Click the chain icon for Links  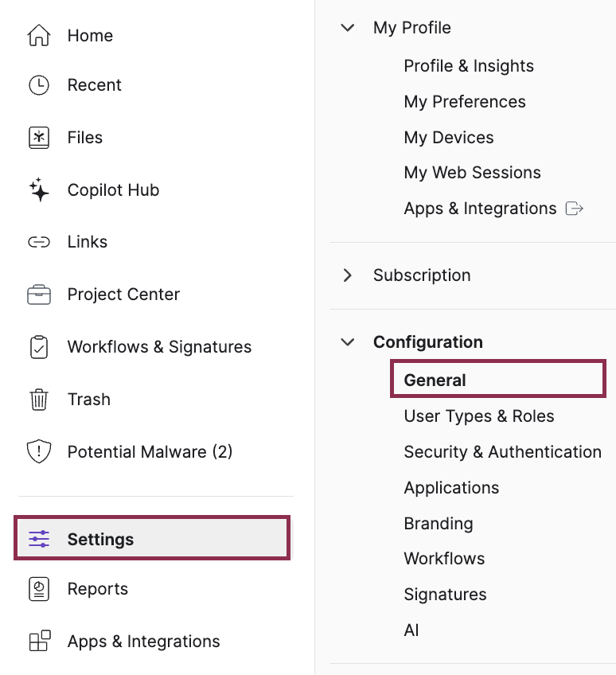(38, 241)
